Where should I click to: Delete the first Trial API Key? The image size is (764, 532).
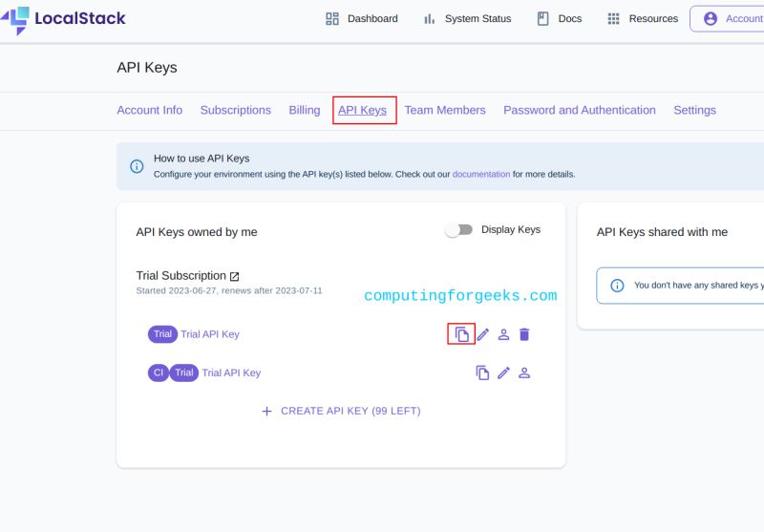[x=524, y=334]
